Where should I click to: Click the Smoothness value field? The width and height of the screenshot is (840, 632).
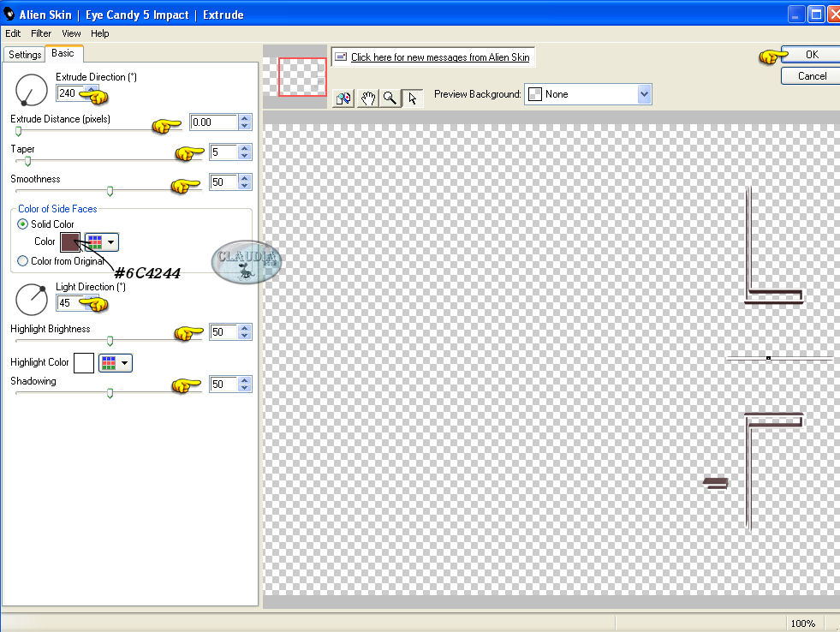[x=223, y=182]
